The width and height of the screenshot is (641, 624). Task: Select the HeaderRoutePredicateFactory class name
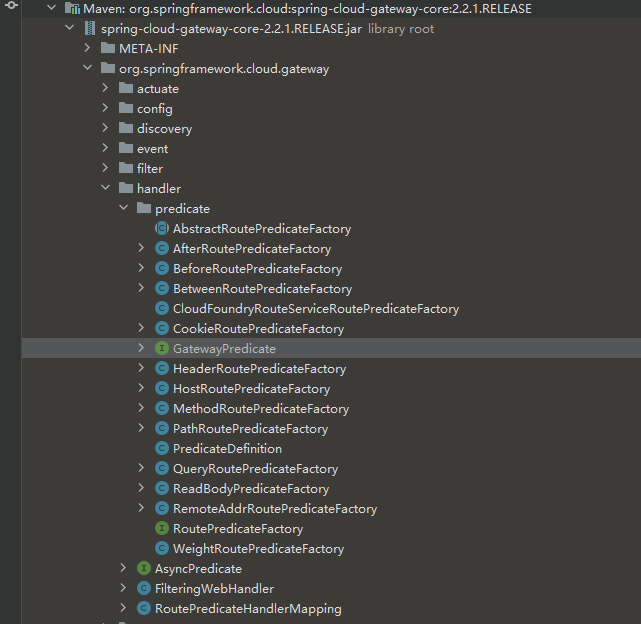pyautogui.click(x=260, y=368)
